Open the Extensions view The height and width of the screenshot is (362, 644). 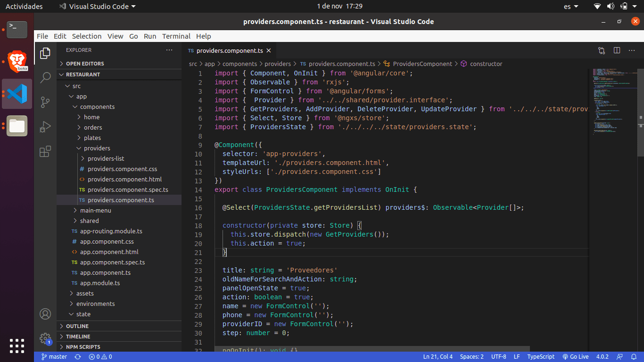coord(45,151)
